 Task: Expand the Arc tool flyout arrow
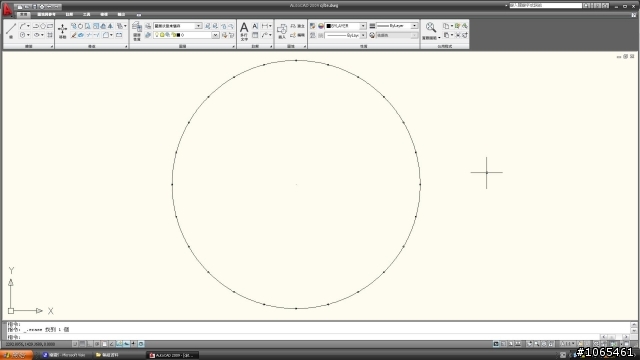click(x=28, y=26)
